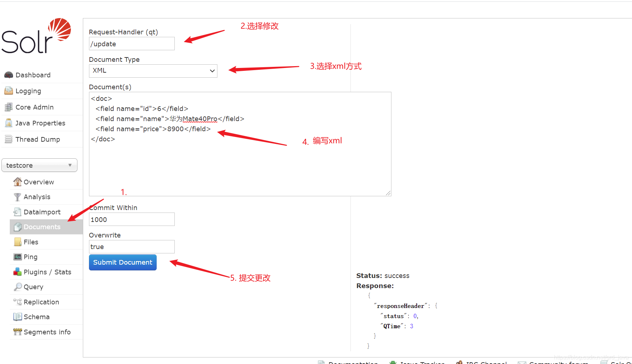Viewport: 632px width, 364px height.
Task: Click the Submit Document button
Action: pos(123,262)
